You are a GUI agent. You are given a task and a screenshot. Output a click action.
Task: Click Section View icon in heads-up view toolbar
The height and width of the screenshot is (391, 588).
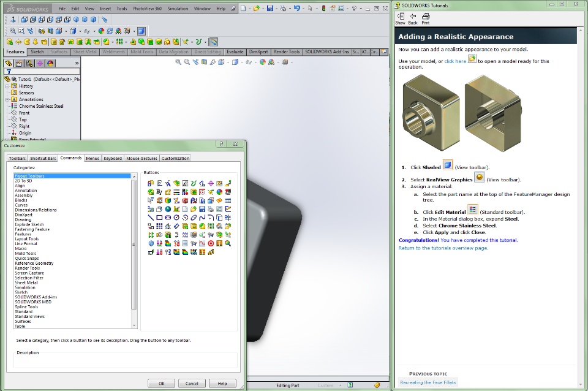(204, 63)
